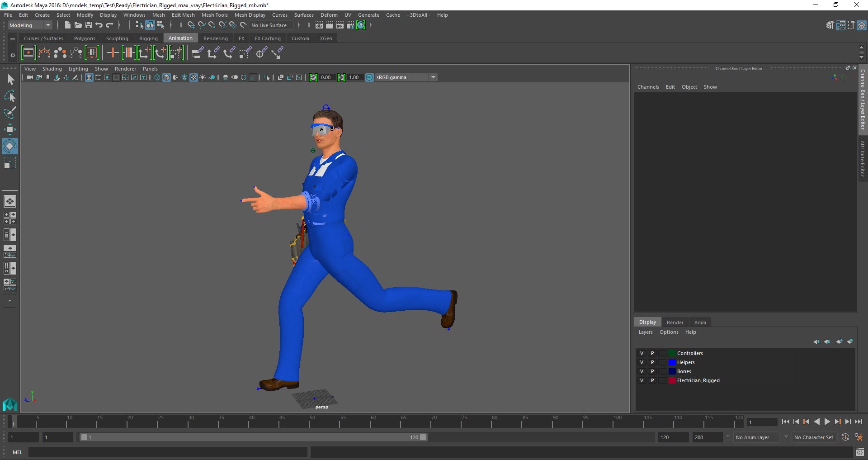Image resolution: width=868 pixels, height=460 pixels.
Task: Open the Attribute Editor side tab
Action: [x=863, y=158]
